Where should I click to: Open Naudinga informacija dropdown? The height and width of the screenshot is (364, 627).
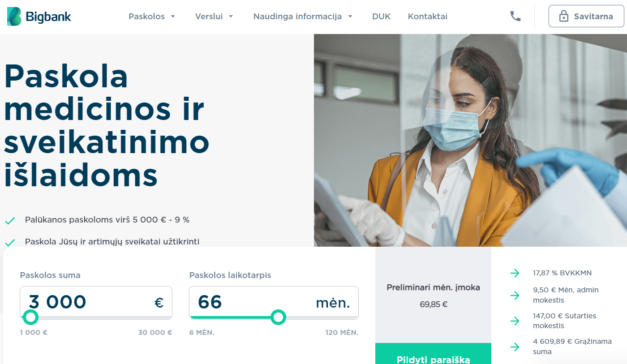303,17
